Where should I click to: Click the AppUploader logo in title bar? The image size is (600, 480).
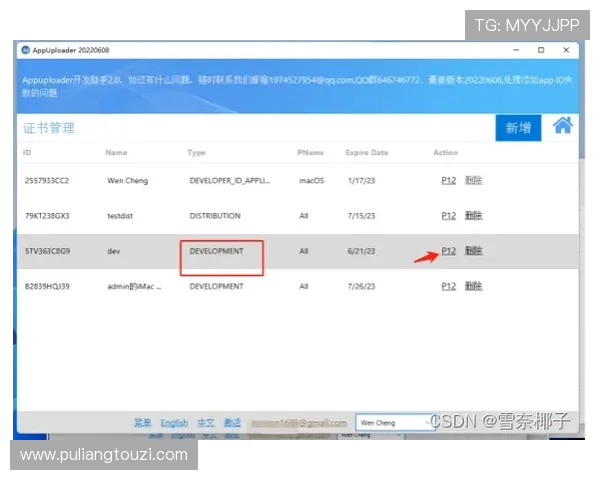(26, 50)
